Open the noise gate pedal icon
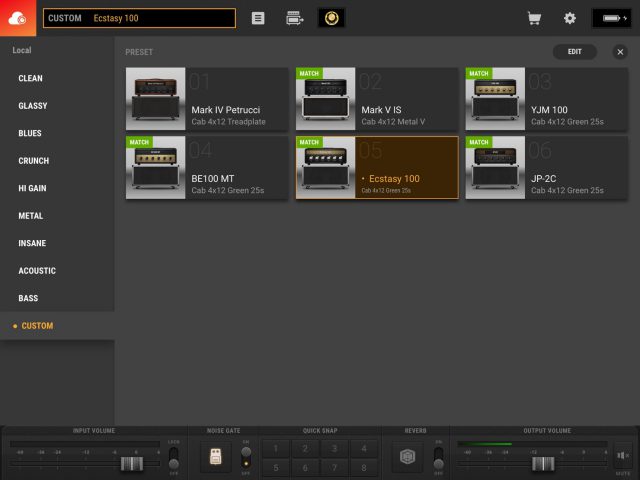Screen dimensions: 640x480 click(216, 457)
